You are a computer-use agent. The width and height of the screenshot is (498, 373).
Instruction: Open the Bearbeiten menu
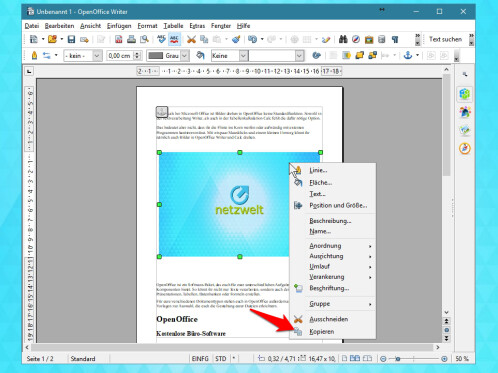click(59, 26)
